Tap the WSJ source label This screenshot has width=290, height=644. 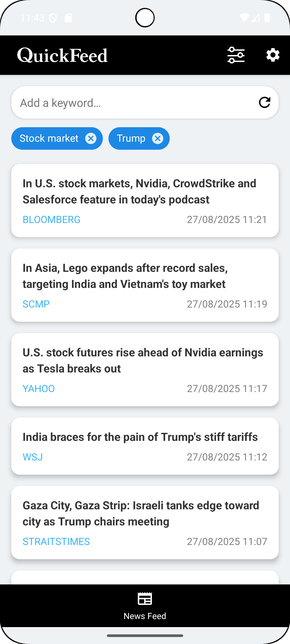33,457
